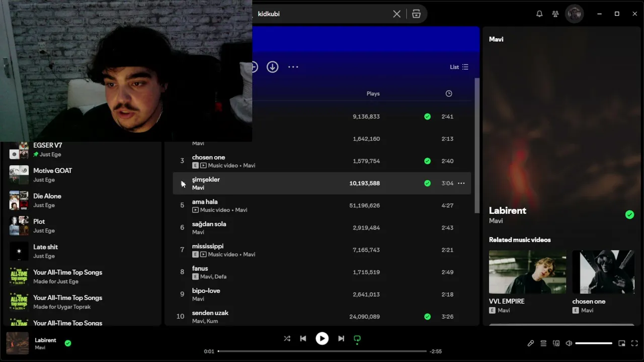
Task: Click the Plays column header
Action: [x=373, y=94]
